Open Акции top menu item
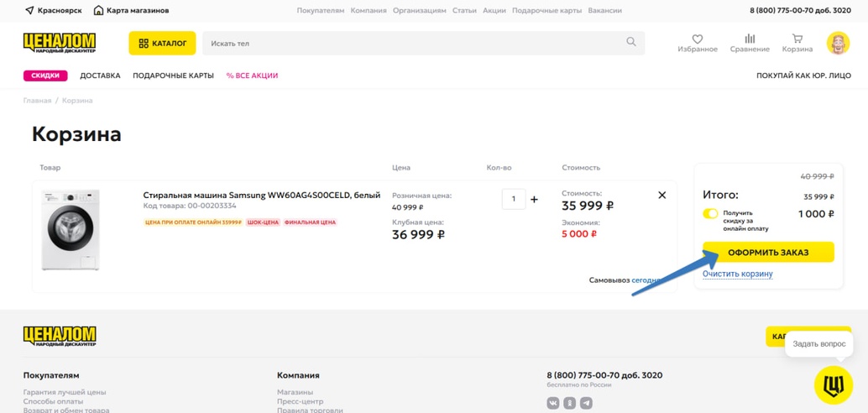Screen dimensions: 868x413 coord(494,11)
